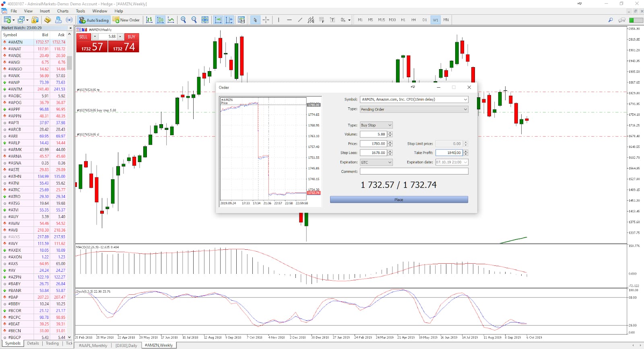Switch timeframe to M30
Screen dimensions: 644x349
(x=392, y=20)
